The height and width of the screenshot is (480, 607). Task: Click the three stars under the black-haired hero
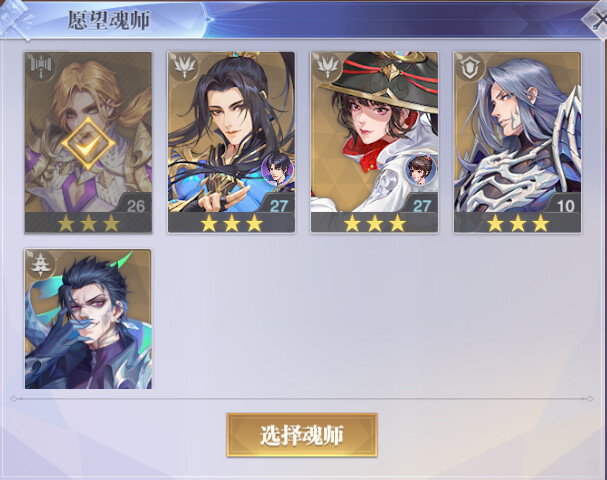pos(231,223)
